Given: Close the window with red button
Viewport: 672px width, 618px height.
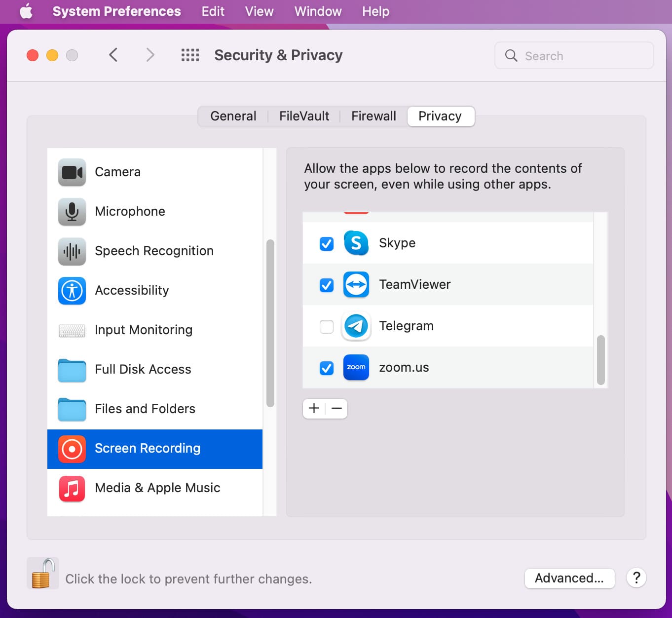Looking at the screenshot, I should [33, 55].
